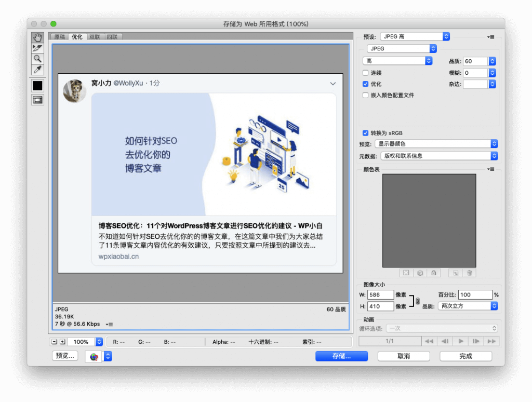Click the 模糊 blur input field
Image resolution: width=532 pixels, height=402 pixels.
[476, 73]
